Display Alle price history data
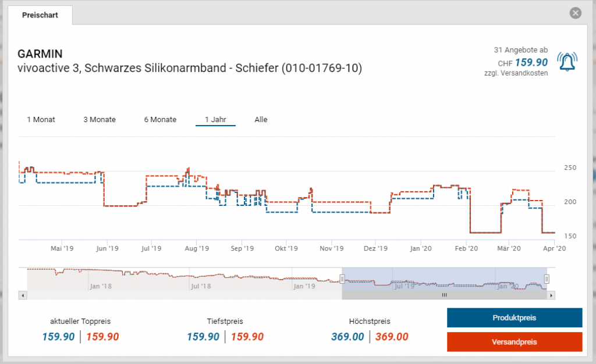596x364 pixels. [261, 120]
